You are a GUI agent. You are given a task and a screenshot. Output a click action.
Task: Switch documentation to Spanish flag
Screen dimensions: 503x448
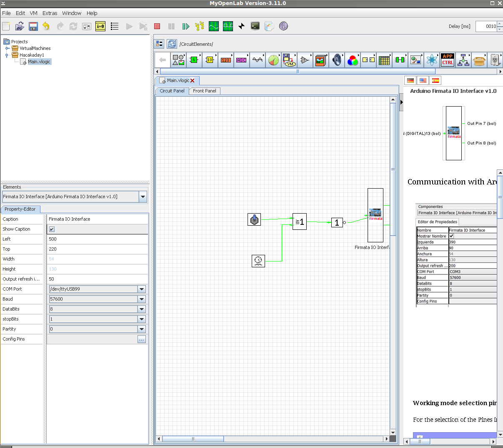(x=435, y=80)
